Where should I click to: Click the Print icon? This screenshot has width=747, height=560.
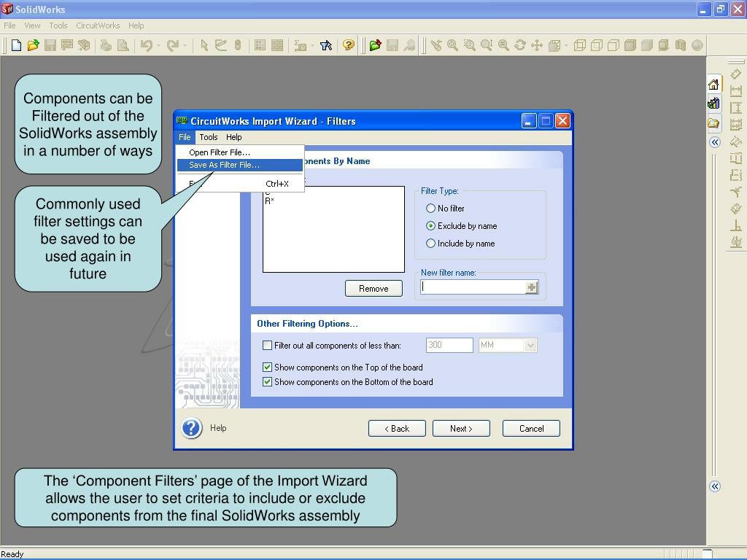click(x=106, y=45)
